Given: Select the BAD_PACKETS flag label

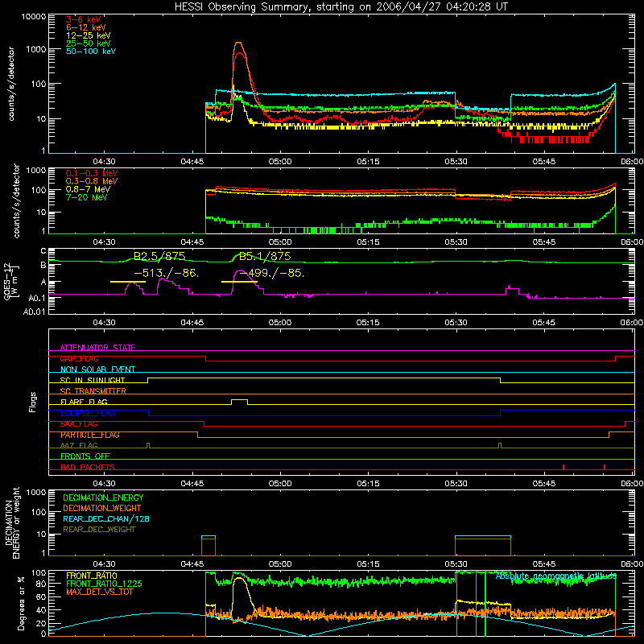Looking at the screenshot, I should pos(88,467).
